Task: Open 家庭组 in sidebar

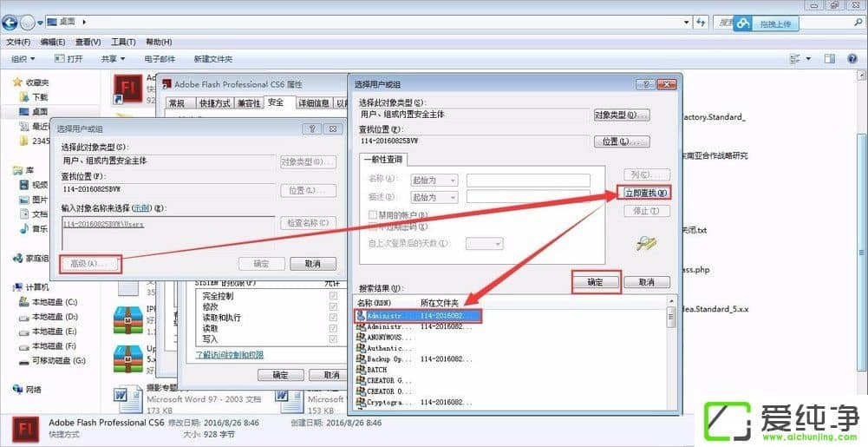Action: pos(31,258)
